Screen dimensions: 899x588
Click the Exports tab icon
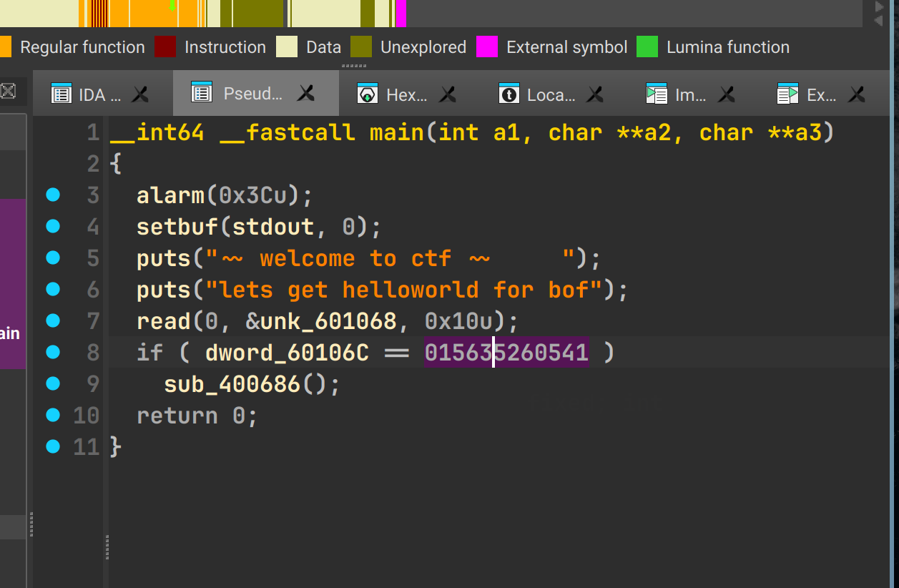787,94
